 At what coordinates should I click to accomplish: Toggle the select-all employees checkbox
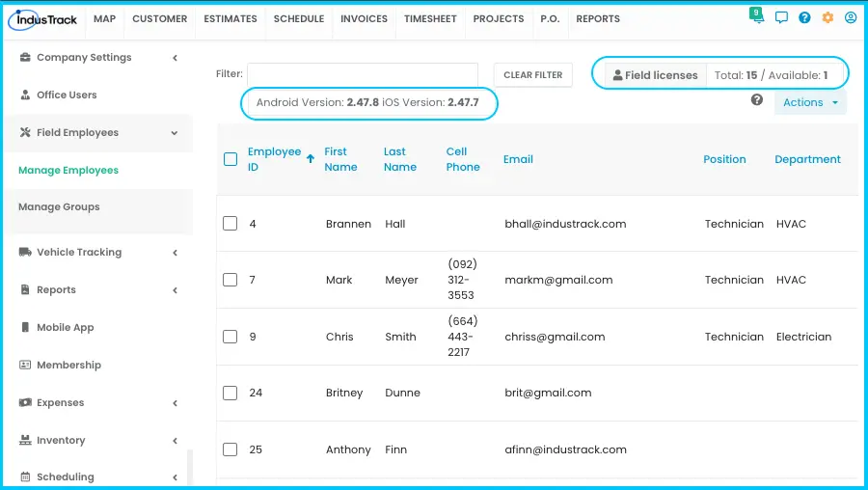pyautogui.click(x=231, y=159)
